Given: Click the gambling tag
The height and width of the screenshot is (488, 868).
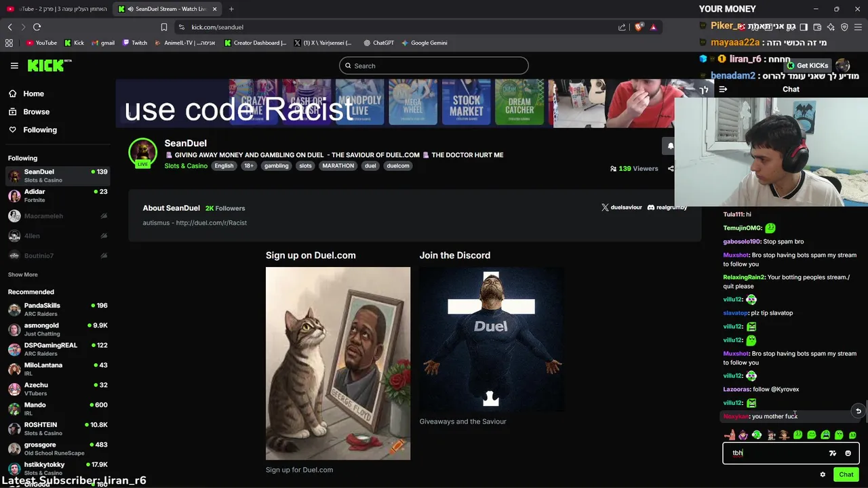Looking at the screenshot, I should [276, 166].
